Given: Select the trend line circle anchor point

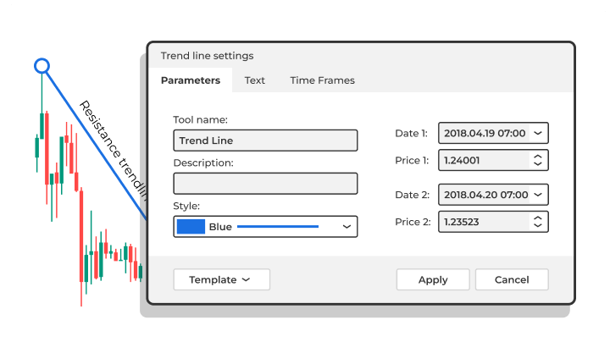Looking at the screenshot, I should 42,65.
